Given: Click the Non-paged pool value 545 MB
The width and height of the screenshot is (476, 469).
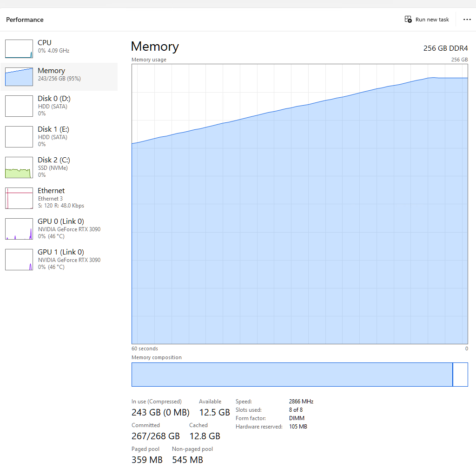Looking at the screenshot, I should click(187, 460).
